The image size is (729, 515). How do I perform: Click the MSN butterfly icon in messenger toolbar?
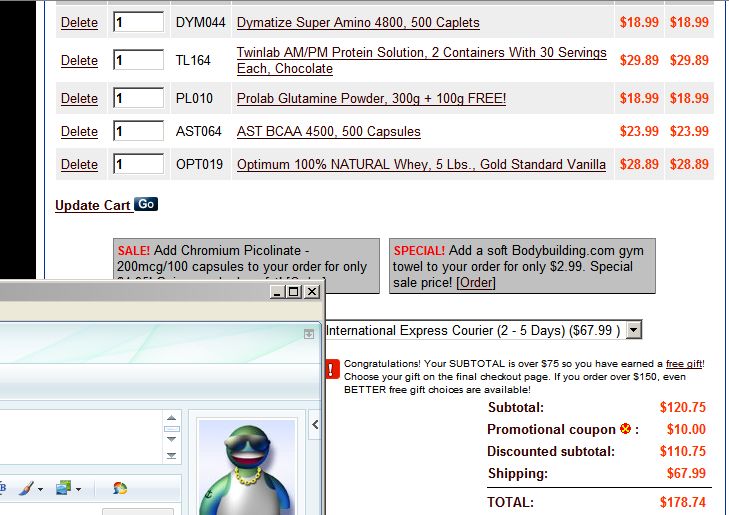(x=119, y=488)
